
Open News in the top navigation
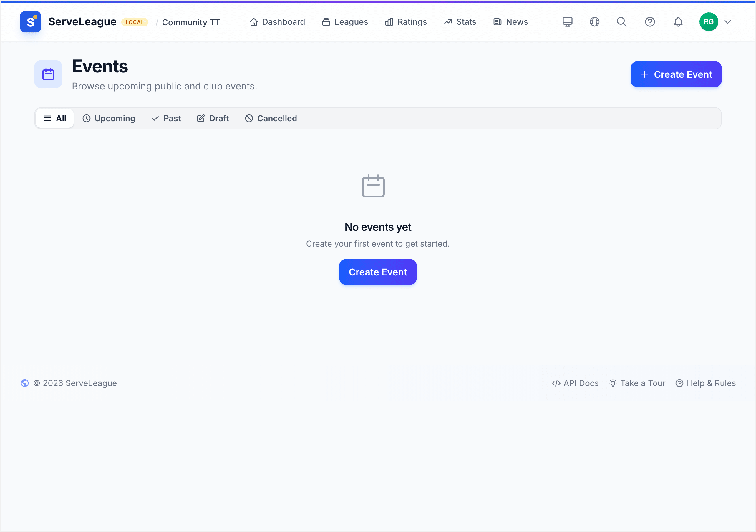coord(510,22)
